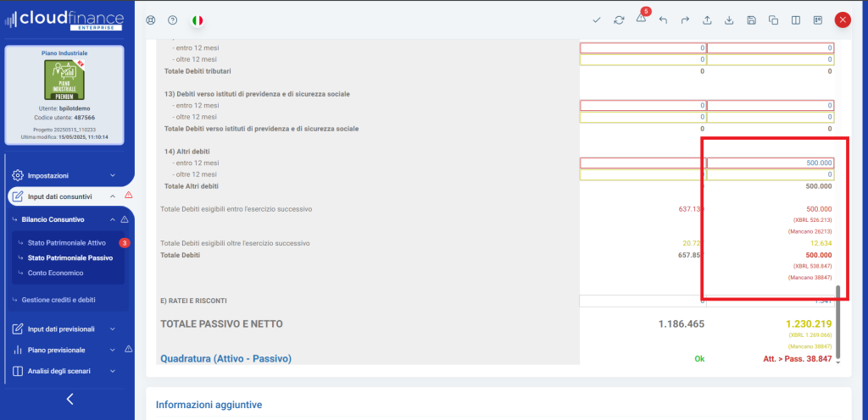Image resolution: width=868 pixels, height=420 pixels.
Task: Click the red X close button
Action: tap(843, 19)
